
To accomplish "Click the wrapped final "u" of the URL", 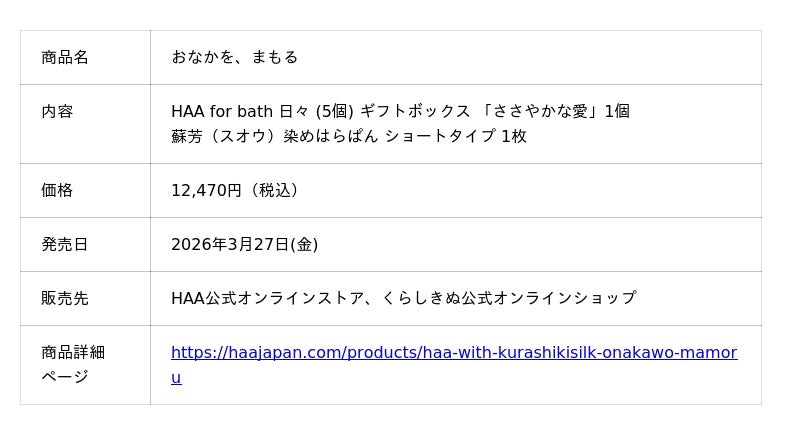I will click(x=176, y=378).
